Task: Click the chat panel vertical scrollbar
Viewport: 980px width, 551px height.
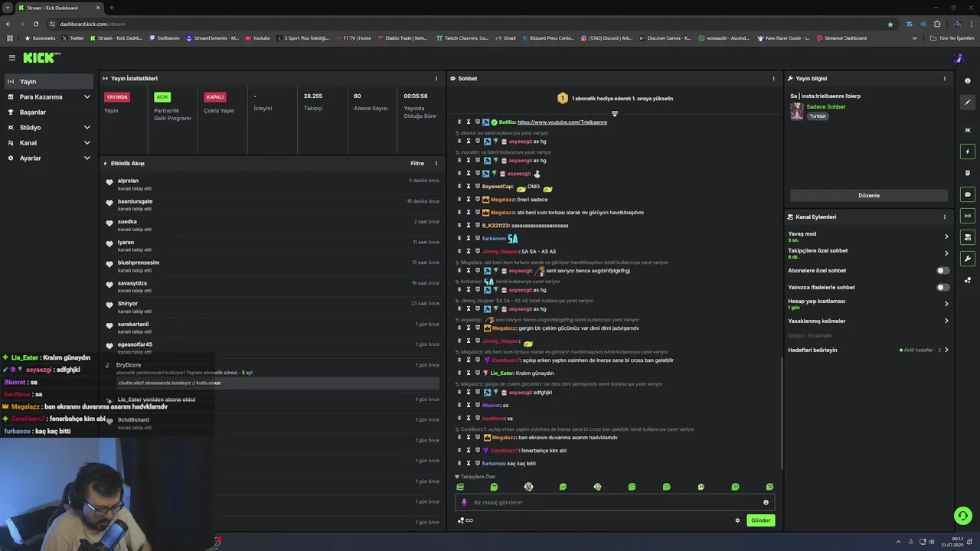Action: [782, 413]
